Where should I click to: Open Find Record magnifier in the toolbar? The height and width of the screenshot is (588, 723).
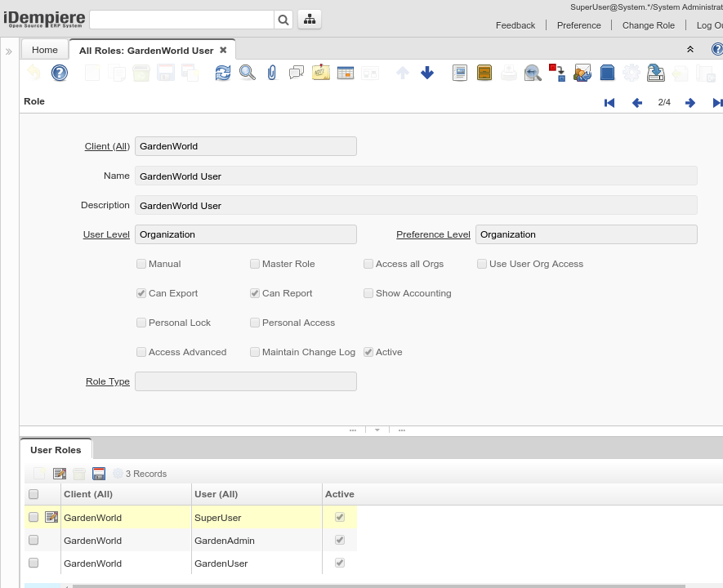tap(247, 73)
